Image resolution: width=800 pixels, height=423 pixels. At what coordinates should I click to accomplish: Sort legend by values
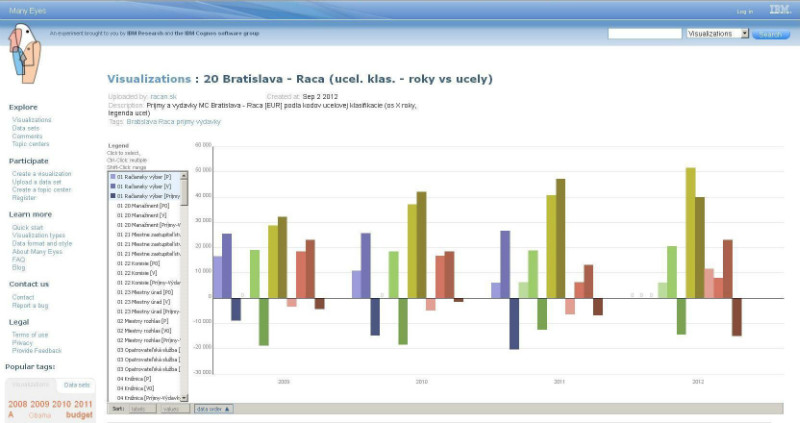(x=170, y=409)
